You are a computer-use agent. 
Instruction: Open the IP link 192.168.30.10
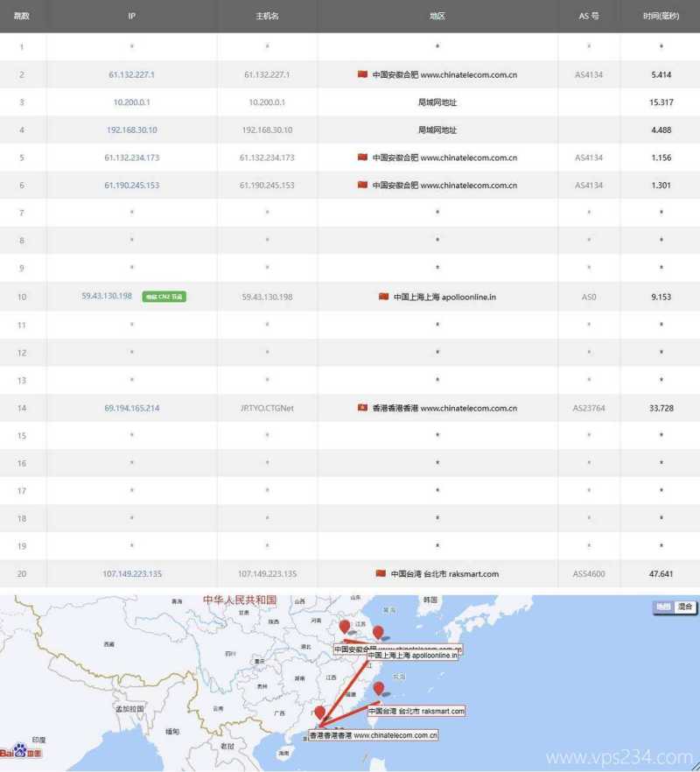[x=131, y=130]
